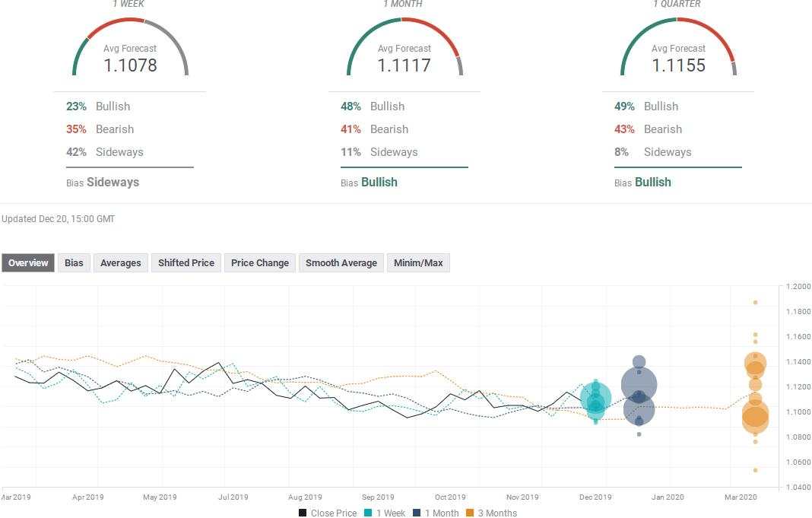Open the Bias tab
812x518 pixels.
(x=74, y=262)
